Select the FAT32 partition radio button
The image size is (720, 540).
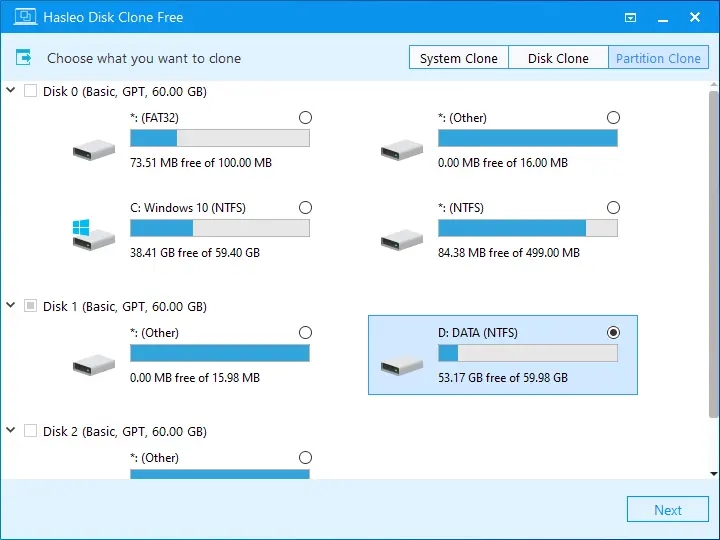coord(305,118)
